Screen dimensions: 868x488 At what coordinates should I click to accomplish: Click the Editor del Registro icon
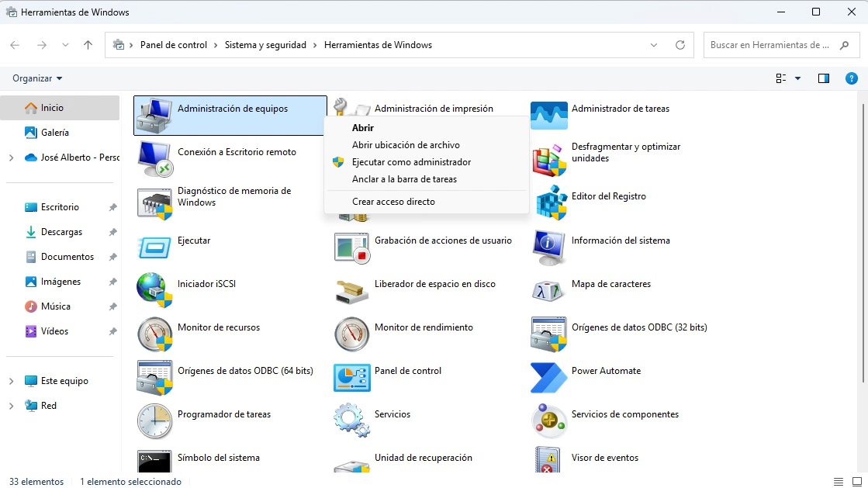tap(552, 202)
